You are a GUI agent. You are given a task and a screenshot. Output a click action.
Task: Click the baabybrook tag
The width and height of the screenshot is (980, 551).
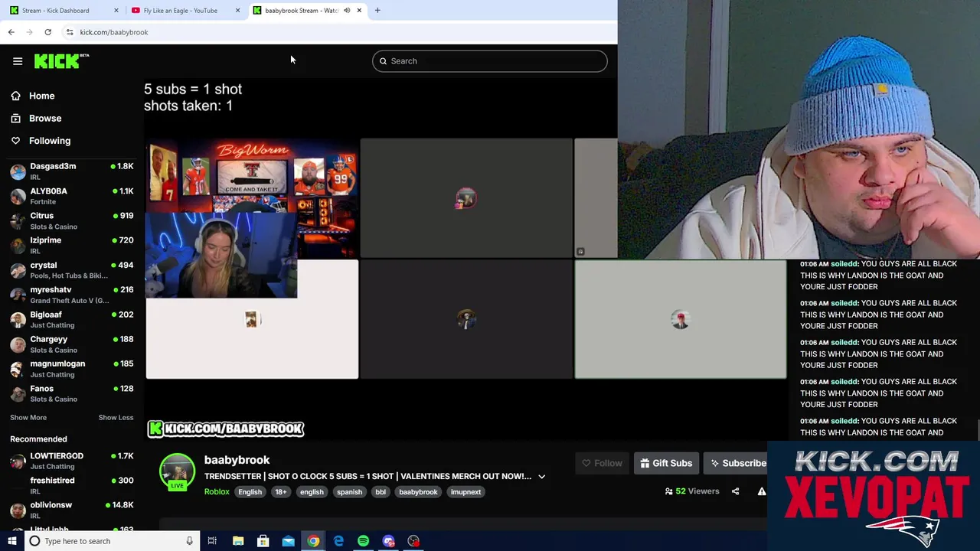tap(418, 492)
